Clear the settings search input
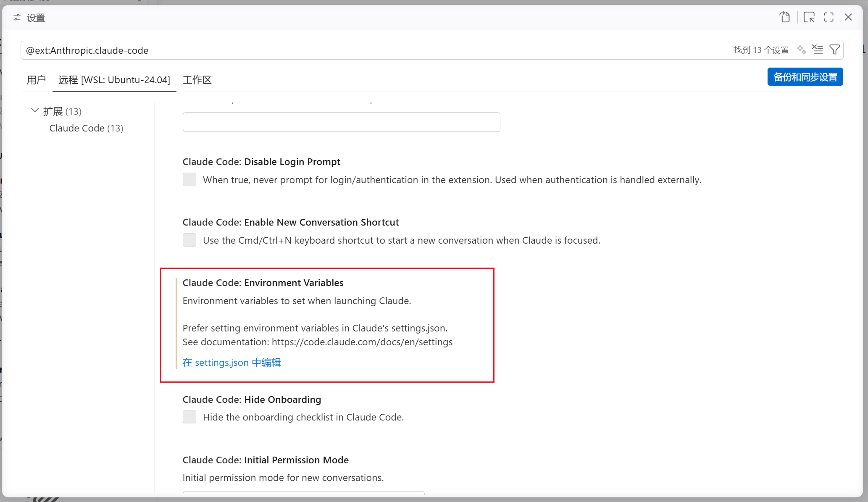The image size is (868, 502). (x=817, y=50)
